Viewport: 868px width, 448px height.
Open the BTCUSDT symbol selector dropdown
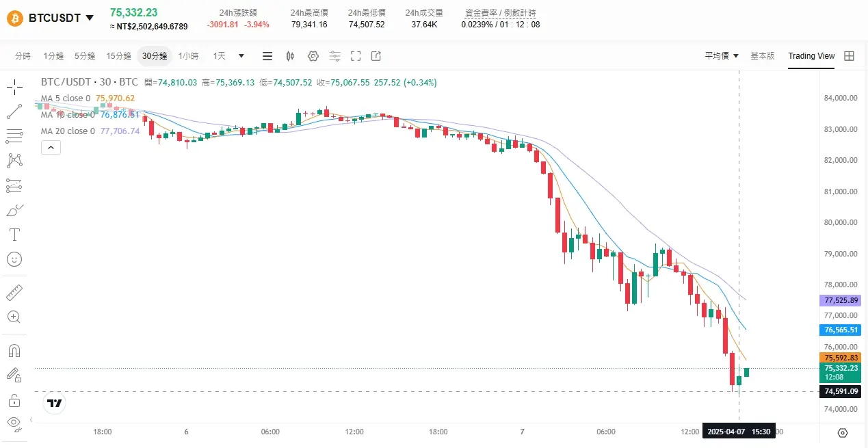coord(51,18)
